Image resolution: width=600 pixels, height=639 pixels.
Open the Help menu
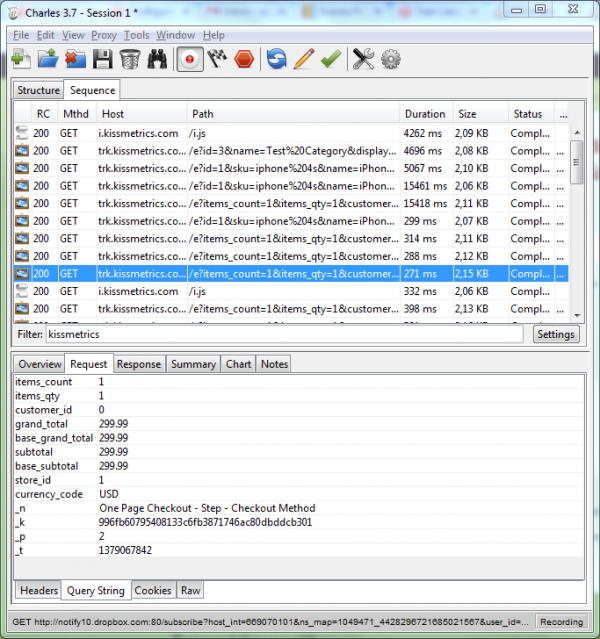(x=214, y=35)
